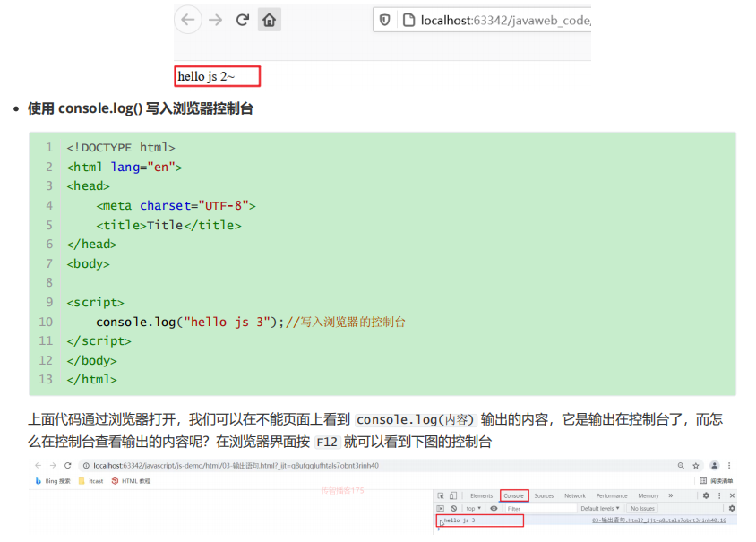Click the forward arrow in the Chrome screenshot
Image resolution: width=756 pixels, height=542 pixels.
click(x=53, y=465)
